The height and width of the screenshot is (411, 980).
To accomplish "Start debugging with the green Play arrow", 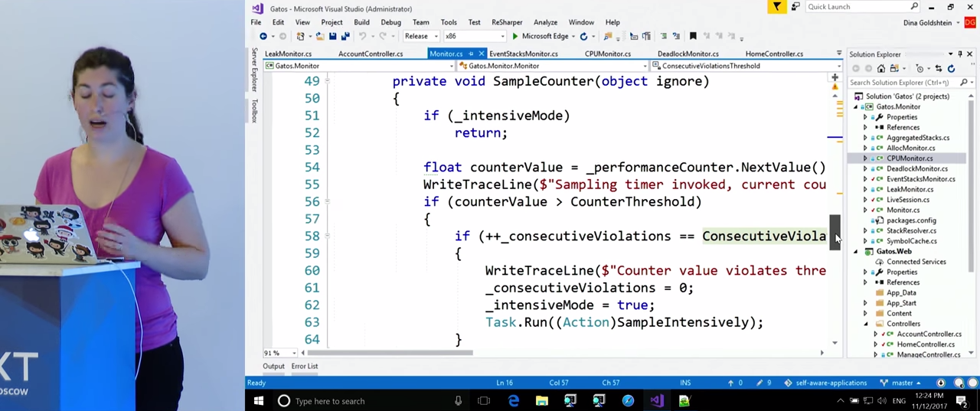I will [515, 37].
